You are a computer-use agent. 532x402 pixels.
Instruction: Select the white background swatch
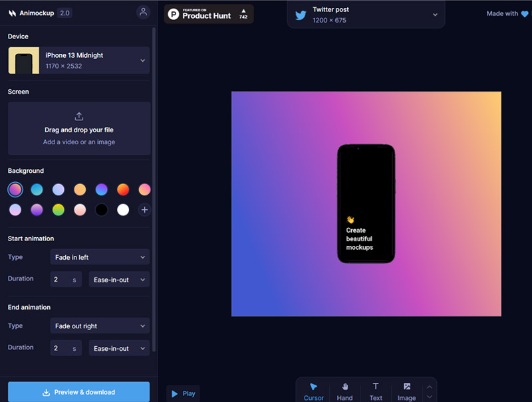point(122,210)
